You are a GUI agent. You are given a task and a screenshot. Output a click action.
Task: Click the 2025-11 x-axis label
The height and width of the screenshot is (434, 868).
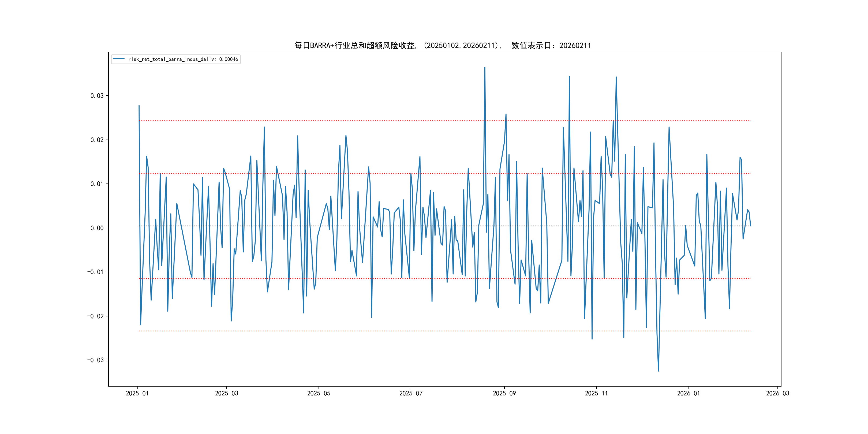click(596, 393)
